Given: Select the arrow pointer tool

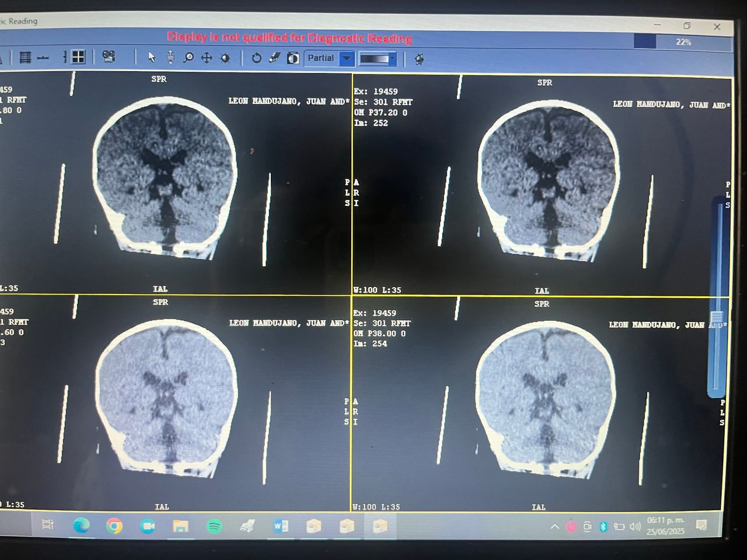Looking at the screenshot, I should [152, 57].
